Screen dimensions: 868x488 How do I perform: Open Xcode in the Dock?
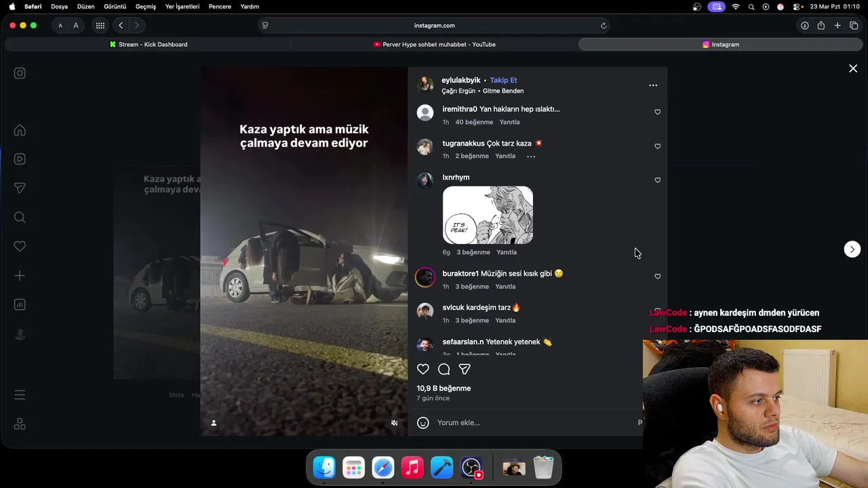(441, 468)
